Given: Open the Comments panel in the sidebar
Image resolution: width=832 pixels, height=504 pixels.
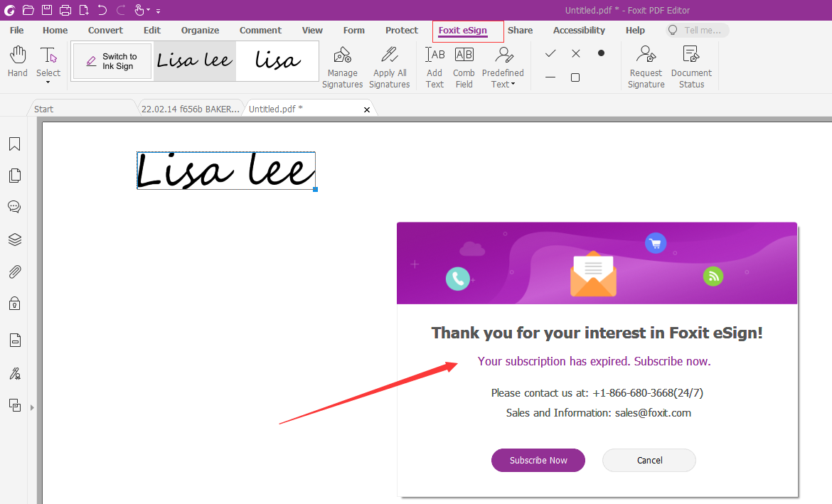Looking at the screenshot, I should pyautogui.click(x=15, y=207).
